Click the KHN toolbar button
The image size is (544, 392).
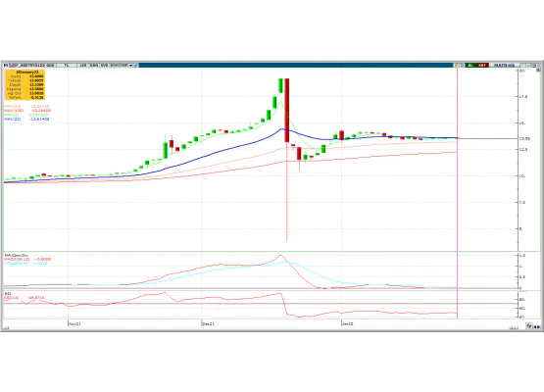click(94, 66)
